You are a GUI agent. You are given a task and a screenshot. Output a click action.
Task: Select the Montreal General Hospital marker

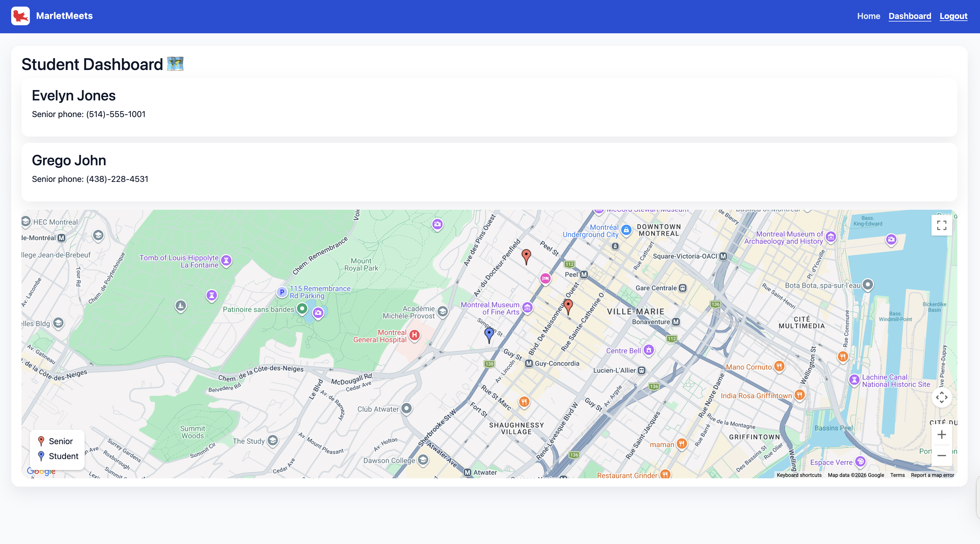(414, 335)
